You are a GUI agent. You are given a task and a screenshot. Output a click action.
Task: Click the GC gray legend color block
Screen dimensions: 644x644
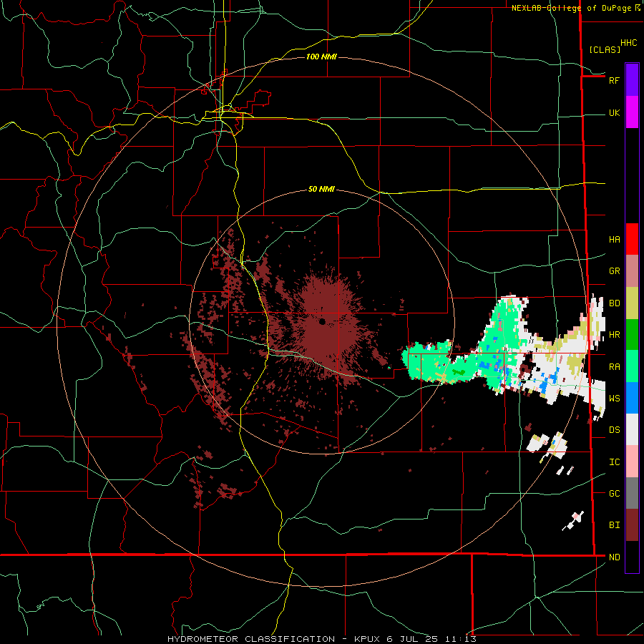coord(632,493)
